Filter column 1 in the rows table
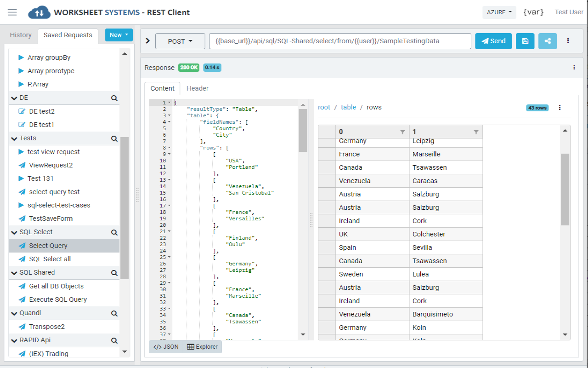The image size is (588, 368). click(476, 132)
